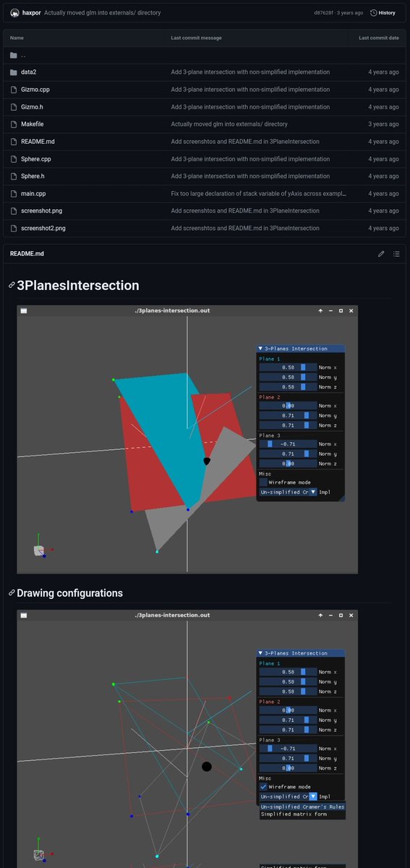
Task: Click the file icon beside README.md row
Action: pos(14,142)
